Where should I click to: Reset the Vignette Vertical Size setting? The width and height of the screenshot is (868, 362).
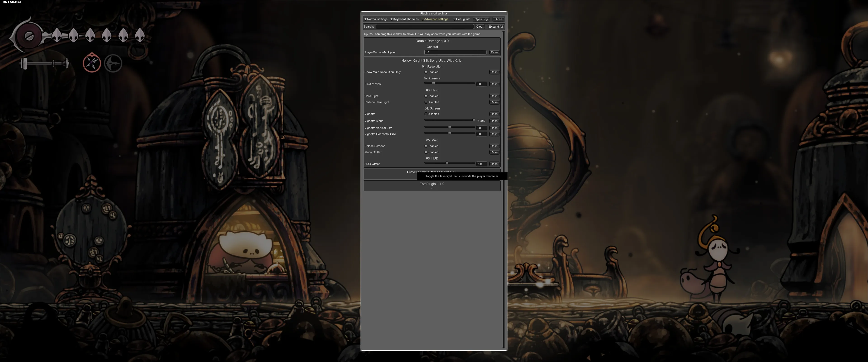point(494,128)
